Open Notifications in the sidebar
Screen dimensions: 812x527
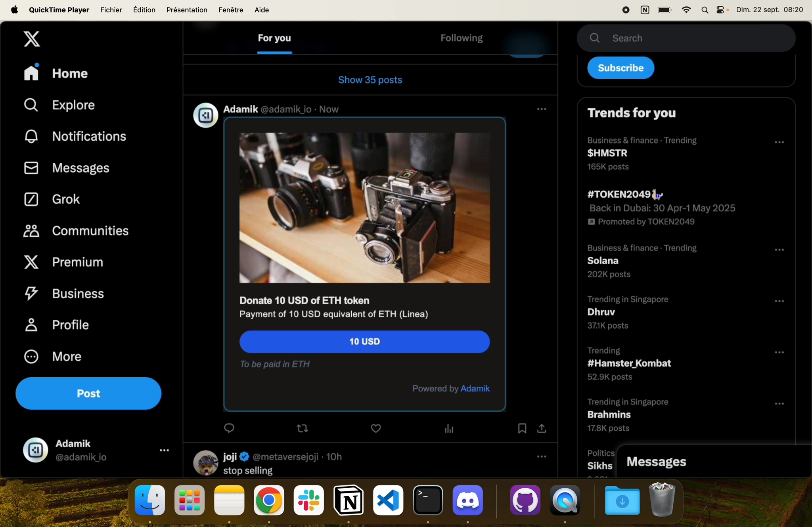click(75, 136)
